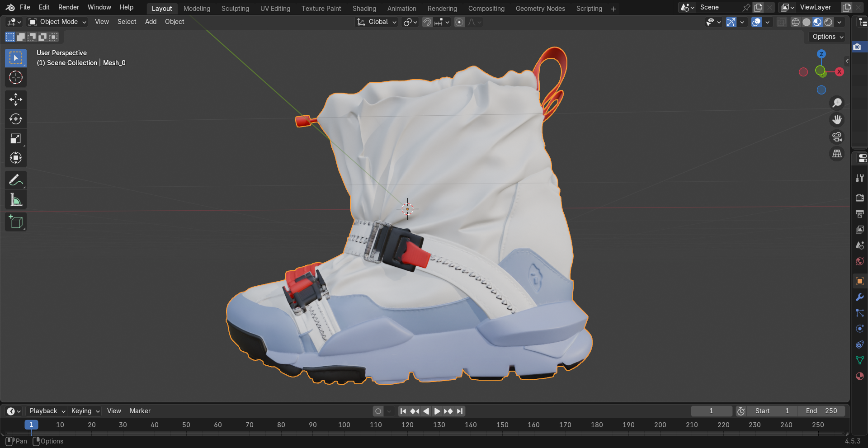Toggle snapping with the magnet icon

[x=426, y=22]
